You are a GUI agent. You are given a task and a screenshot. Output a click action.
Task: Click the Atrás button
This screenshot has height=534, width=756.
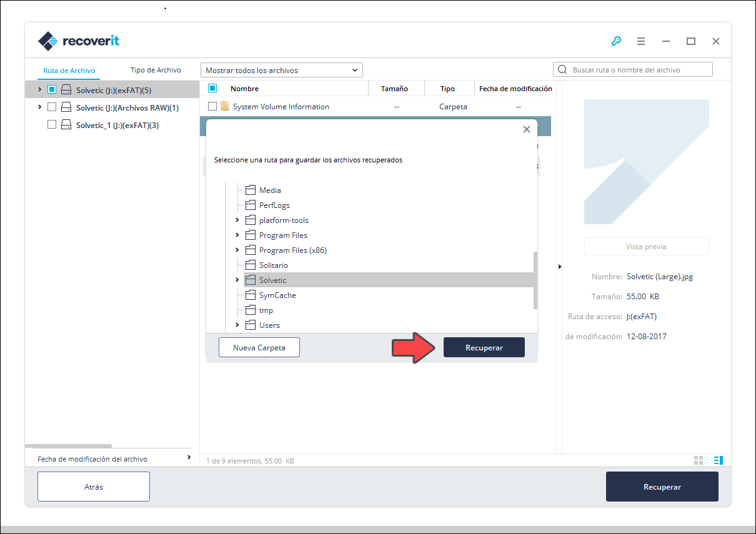(x=94, y=487)
